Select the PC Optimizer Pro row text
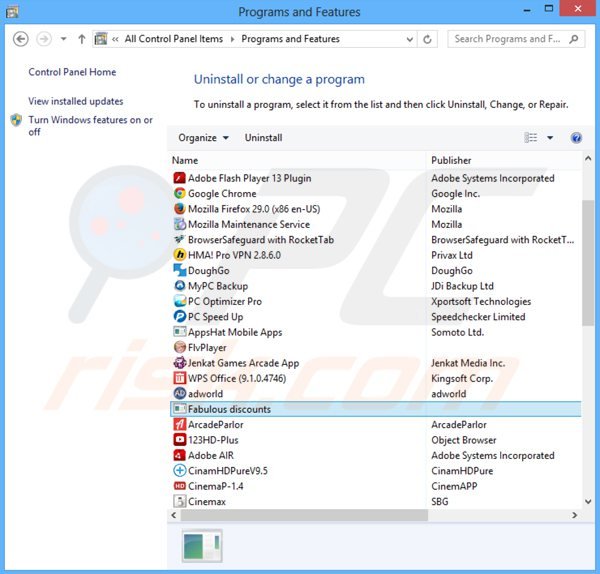600x574 pixels. [x=225, y=301]
